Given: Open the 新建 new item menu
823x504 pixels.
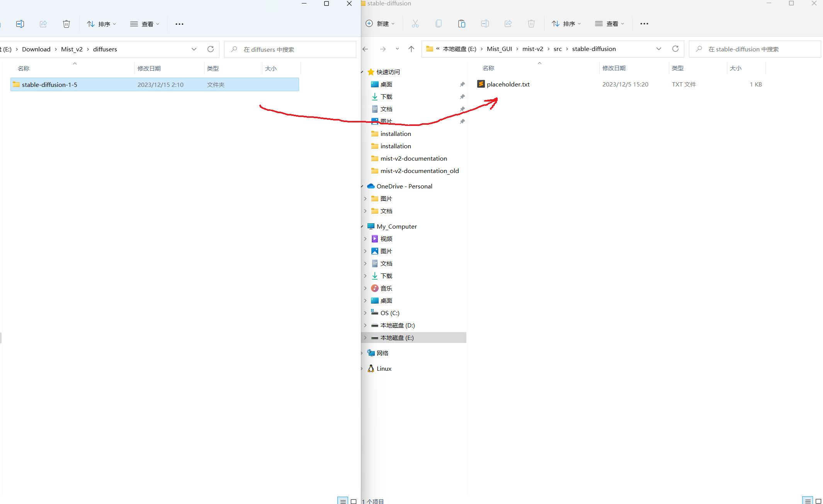Looking at the screenshot, I should click(x=380, y=24).
